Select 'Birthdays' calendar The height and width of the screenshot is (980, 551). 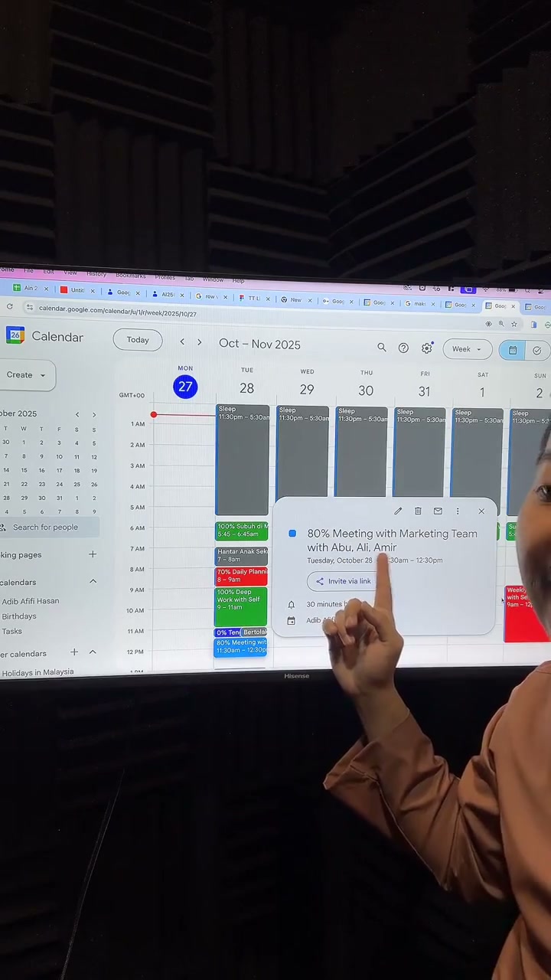pos(19,616)
